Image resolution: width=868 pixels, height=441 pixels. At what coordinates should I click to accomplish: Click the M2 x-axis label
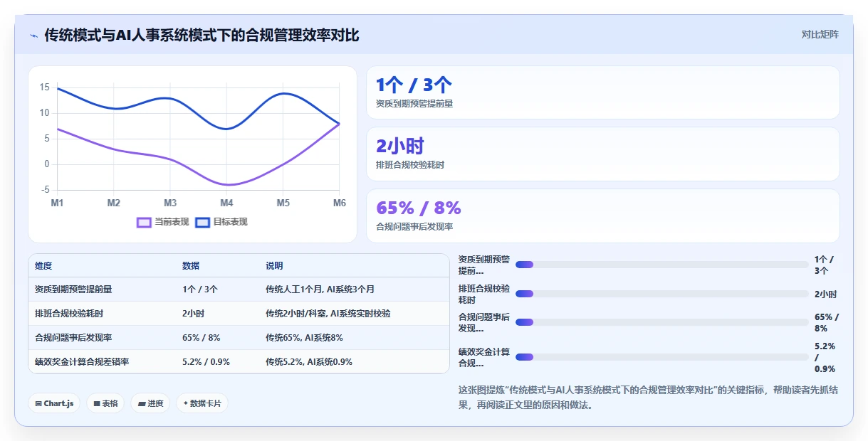click(x=114, y=203)
